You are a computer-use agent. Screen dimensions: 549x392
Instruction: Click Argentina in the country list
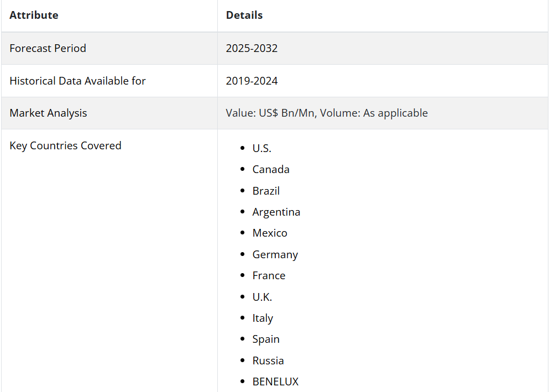[276, 212]
